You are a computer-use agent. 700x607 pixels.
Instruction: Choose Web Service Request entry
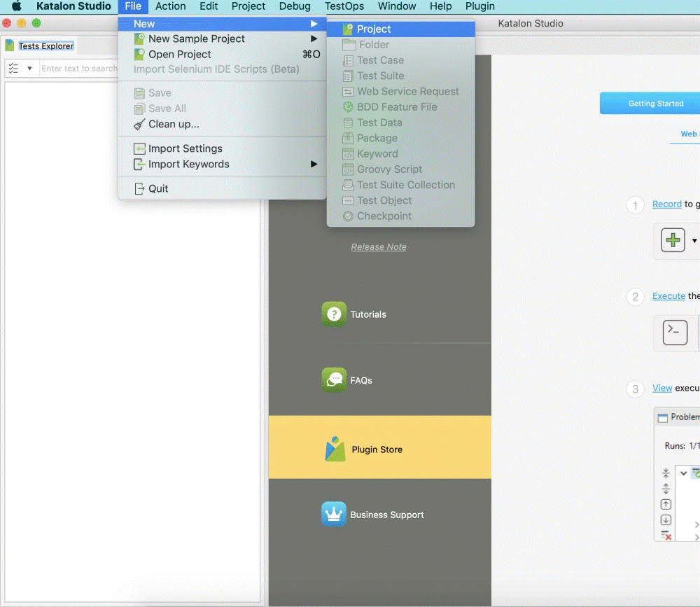[x=400, y=92]
